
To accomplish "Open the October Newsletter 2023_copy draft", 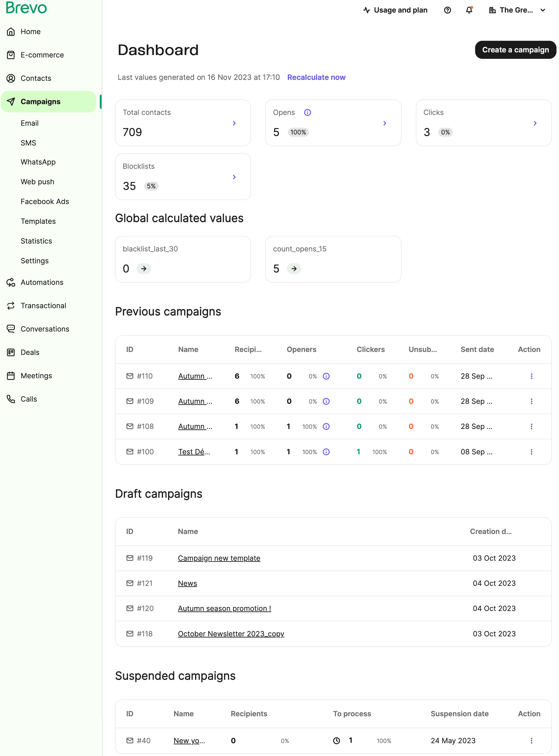I will pyautogui.click(x=231, y=634).
